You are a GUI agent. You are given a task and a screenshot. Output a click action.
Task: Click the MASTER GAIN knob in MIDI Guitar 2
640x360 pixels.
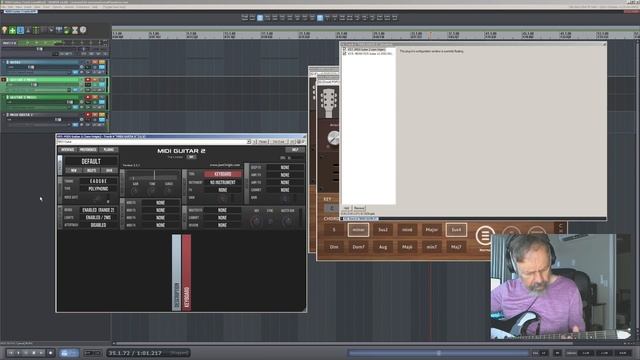288,221
